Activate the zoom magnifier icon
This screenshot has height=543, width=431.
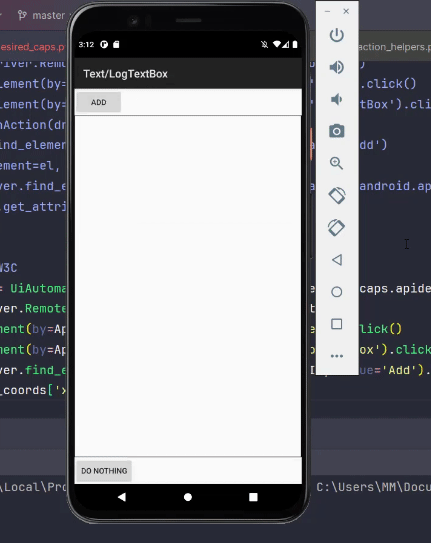[336, 163]
